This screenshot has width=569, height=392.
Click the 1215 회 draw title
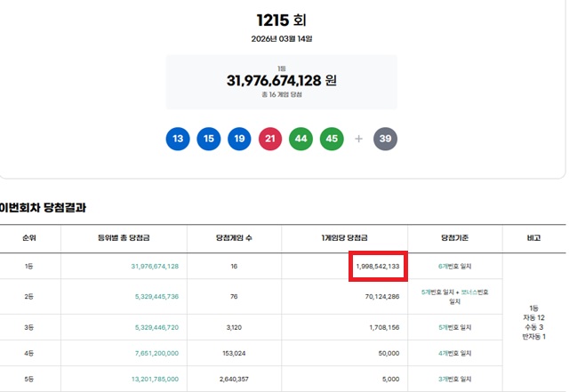click(x=281, y=20)
